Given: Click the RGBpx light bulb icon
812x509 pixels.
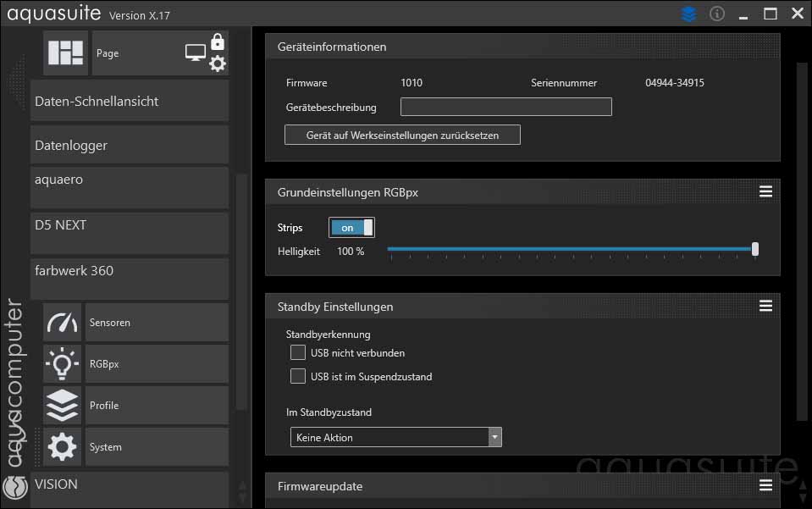Looking at the screenshot, I should pos(62,363).
